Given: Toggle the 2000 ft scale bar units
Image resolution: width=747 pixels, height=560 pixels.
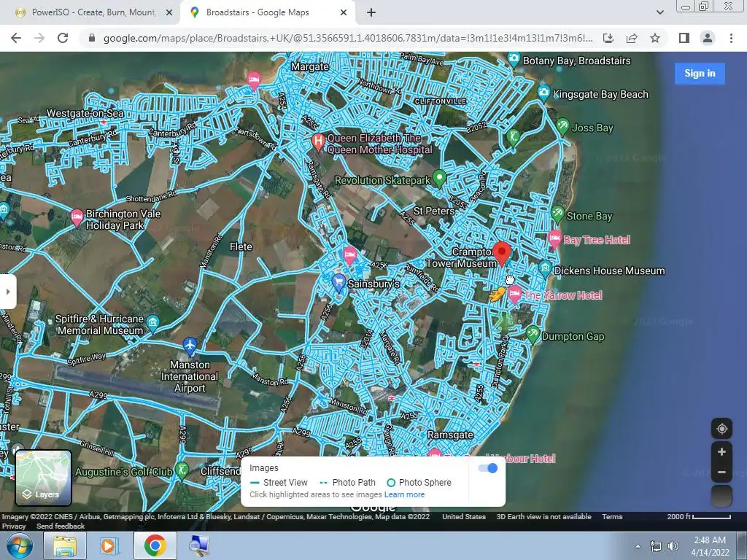Looking at the screenshot, I should pyautogui.click(x=699, y=517).
